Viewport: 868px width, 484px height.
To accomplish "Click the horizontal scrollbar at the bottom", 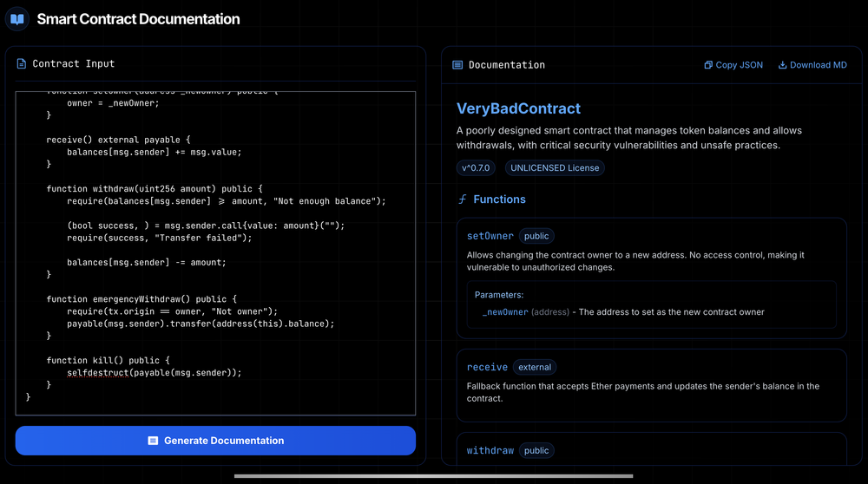I will point(433,475).
